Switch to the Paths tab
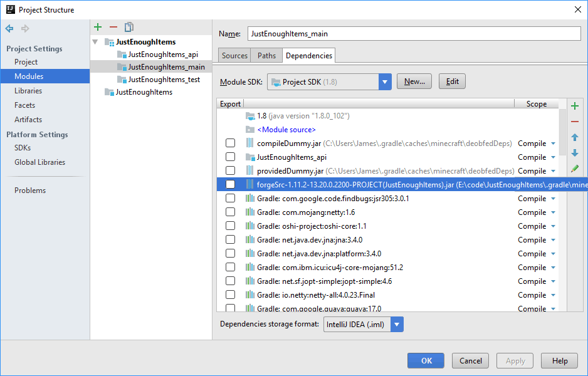Viewport: 588px width, 376px height. click(x=266, y=56)
